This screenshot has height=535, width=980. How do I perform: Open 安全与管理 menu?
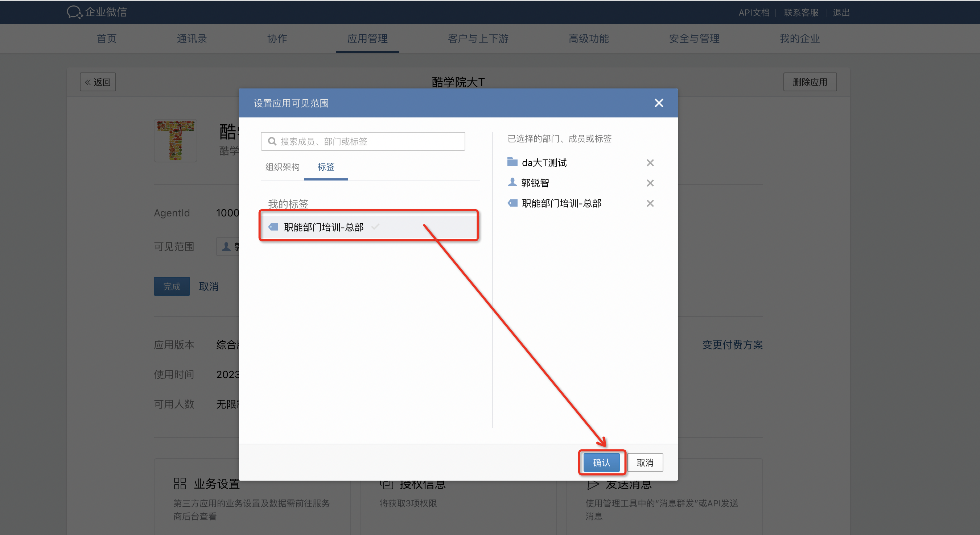(x=694, y=38)
